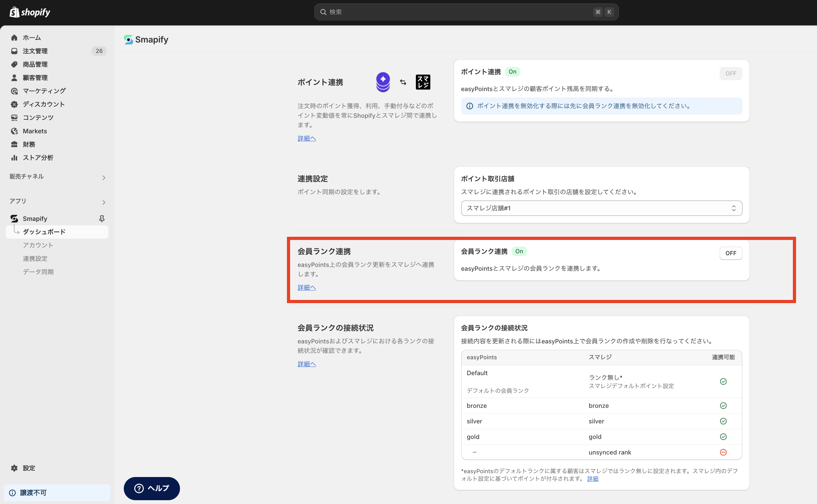Open the 連携設定 sidebar submenu item
This screenshot has width=817, height=504.
(x=35, y=259)
